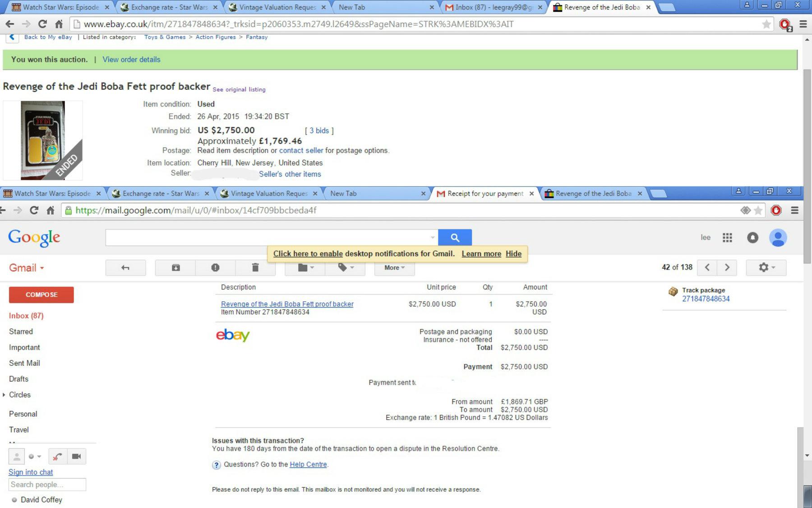Click the Boba Fett item thumbnail

[x=43, y=140]
